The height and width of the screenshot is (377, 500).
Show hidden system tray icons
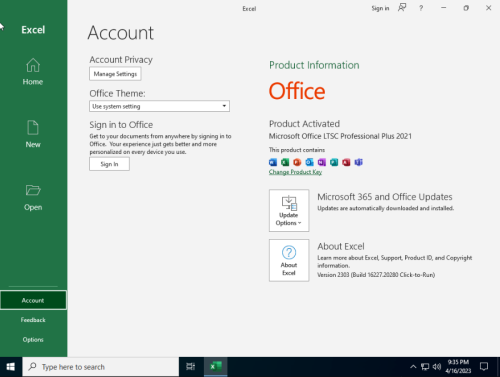pos(413,367)
